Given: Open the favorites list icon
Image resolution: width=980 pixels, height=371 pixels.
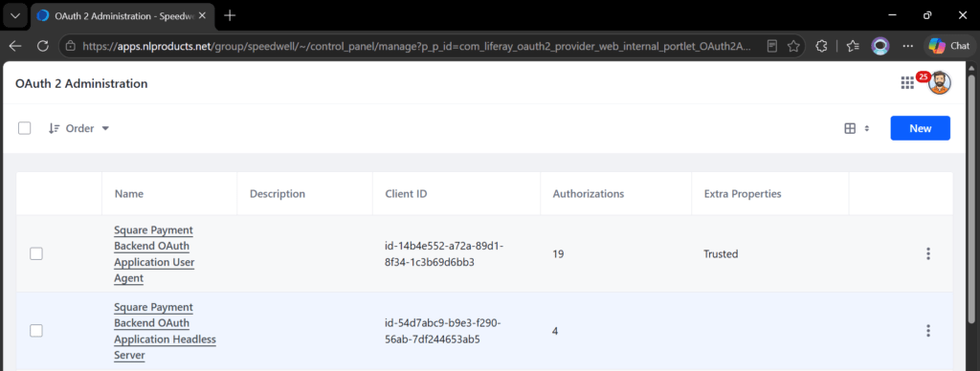Looking at the screenshot, I should pos(853,46).
